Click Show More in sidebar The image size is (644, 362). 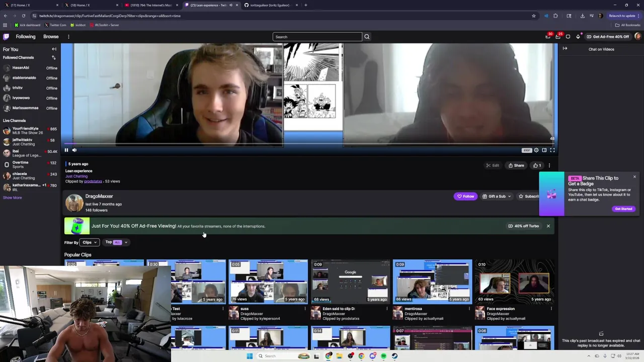click(12, 198)
